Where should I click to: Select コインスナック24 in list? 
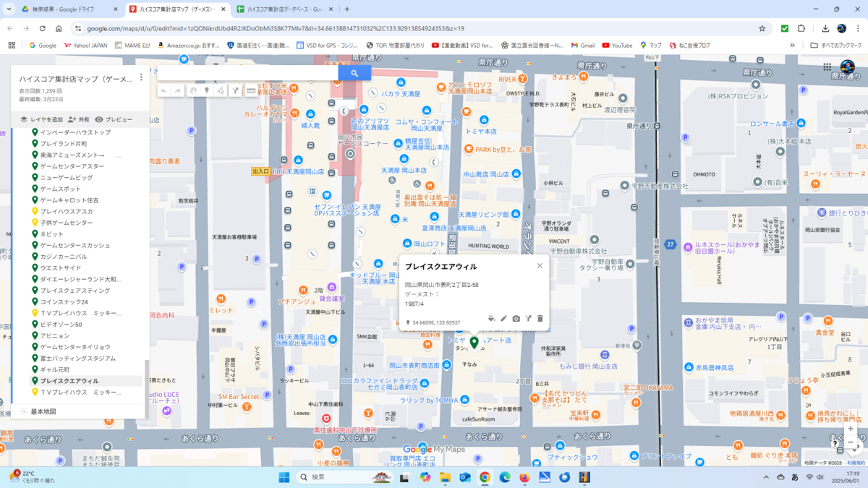(x=64, y=301)
